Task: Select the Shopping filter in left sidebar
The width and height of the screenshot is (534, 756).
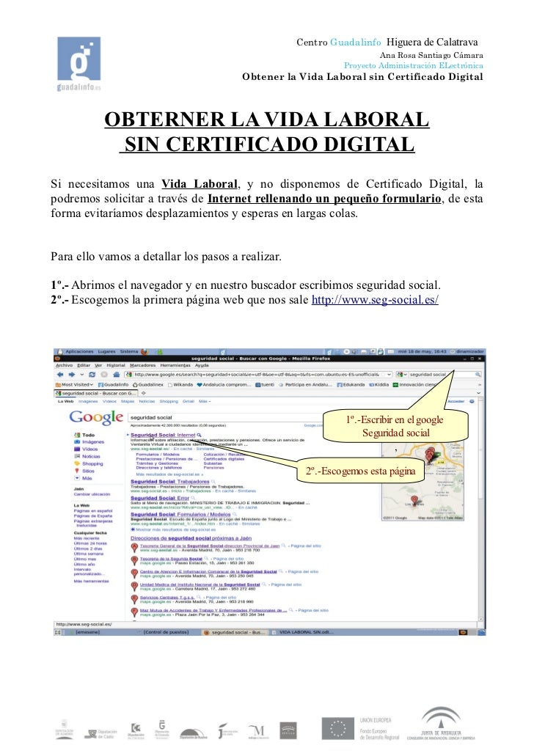Action: tap(88, 463)
